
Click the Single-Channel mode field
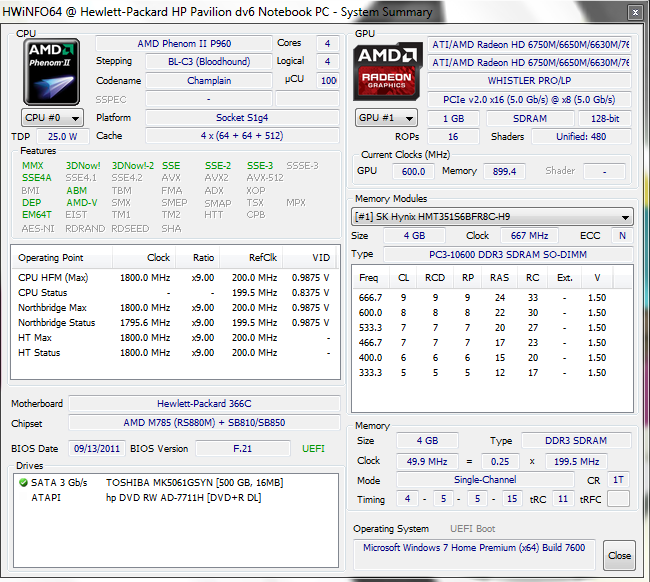click(485, 480)
